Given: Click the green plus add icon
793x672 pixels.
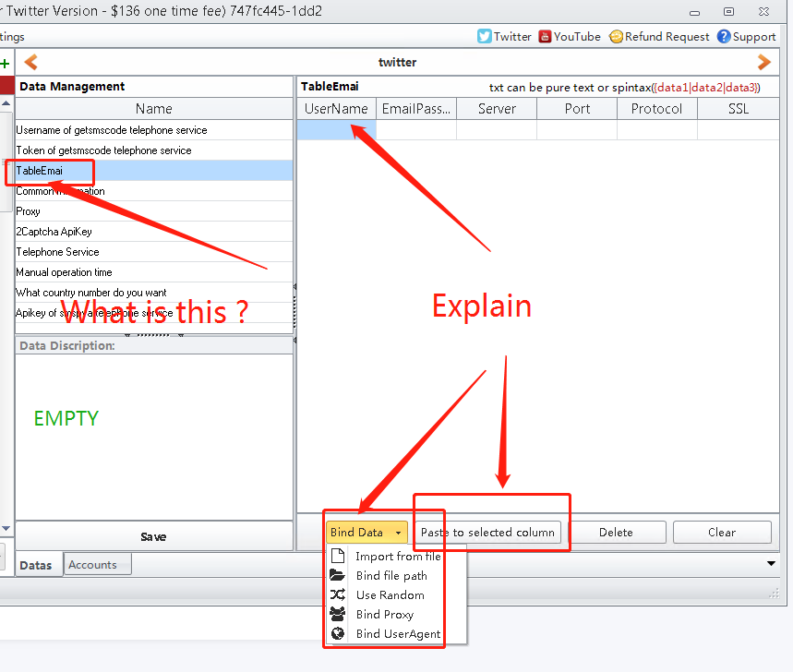Looking at the screenshot, I should click(5, 63).
